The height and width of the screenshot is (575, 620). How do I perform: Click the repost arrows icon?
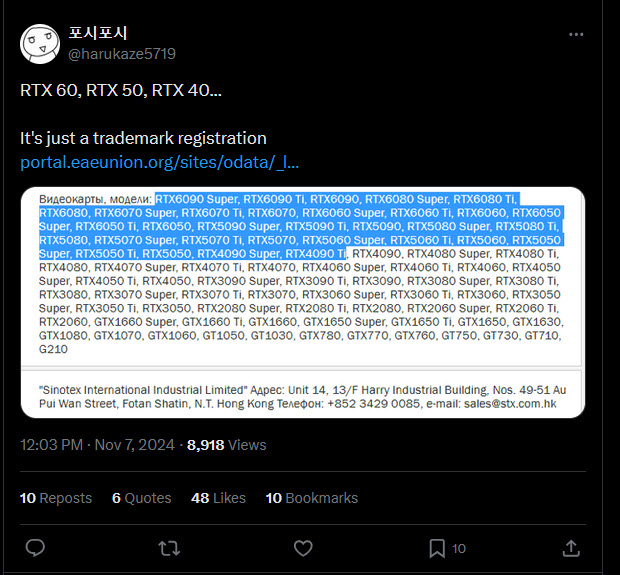[x=169, y=549]
